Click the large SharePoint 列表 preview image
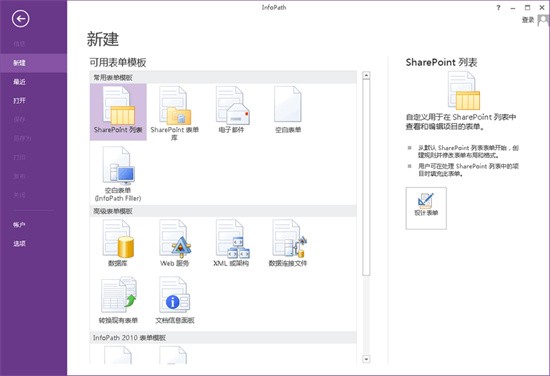The height and width of the screenshot is (376, 550). 464,90
